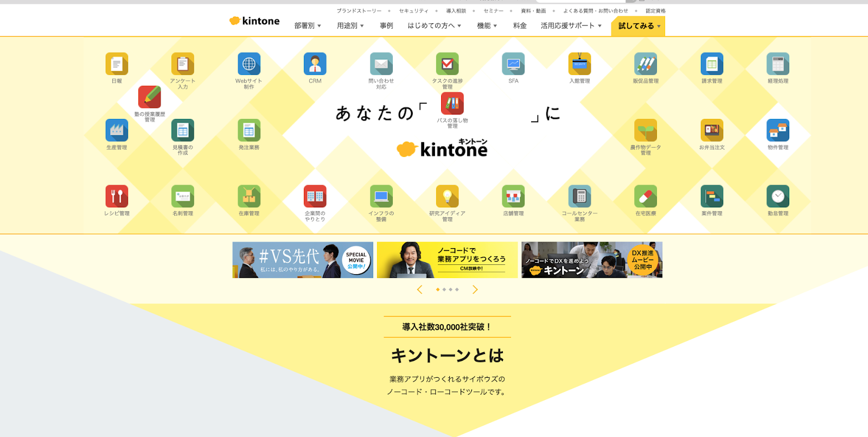This screenshot has height=437, width=868.
Task: Open the 在庫管理 boxes icon
Action: [249, 197]
